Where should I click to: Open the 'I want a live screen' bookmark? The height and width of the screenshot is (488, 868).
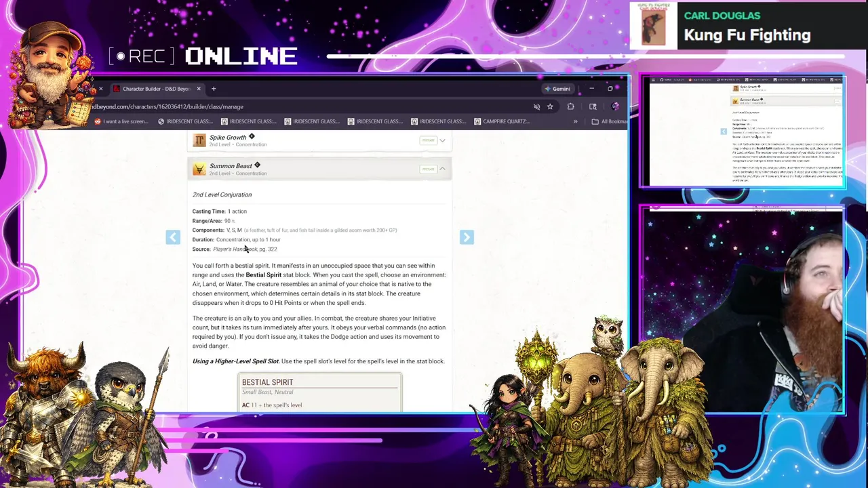[x=121, y=121]
